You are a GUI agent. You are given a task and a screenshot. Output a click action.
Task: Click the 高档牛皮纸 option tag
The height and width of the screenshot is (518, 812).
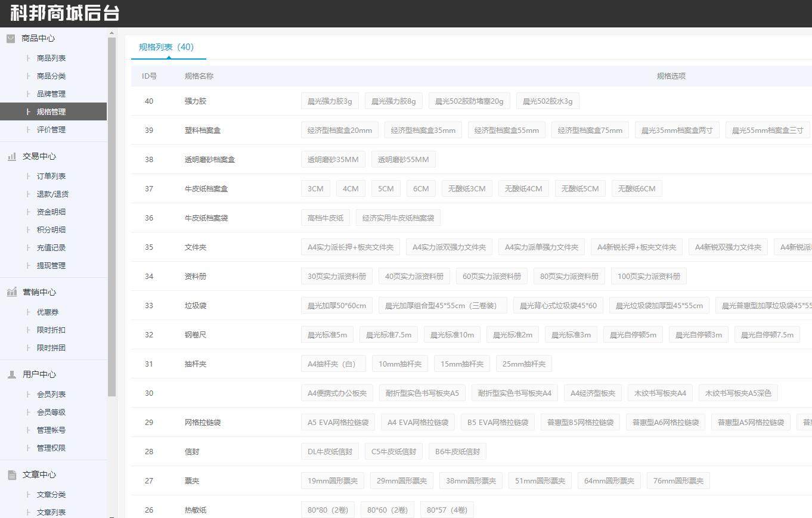pos(326,218)
